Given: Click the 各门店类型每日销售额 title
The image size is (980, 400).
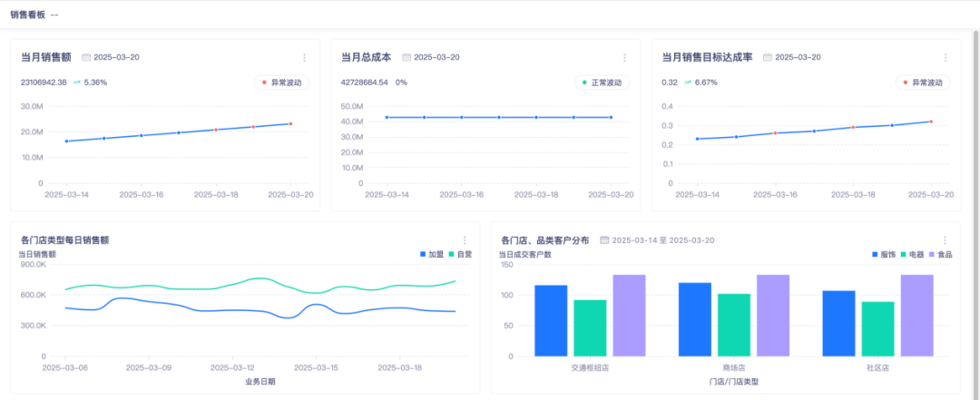Looking at the screenshot, I should point(65,240).
